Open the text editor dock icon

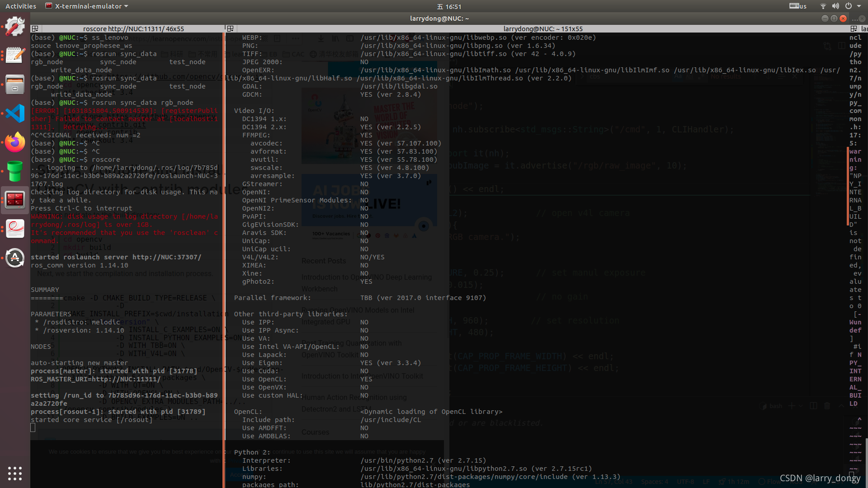coord(15,56)
